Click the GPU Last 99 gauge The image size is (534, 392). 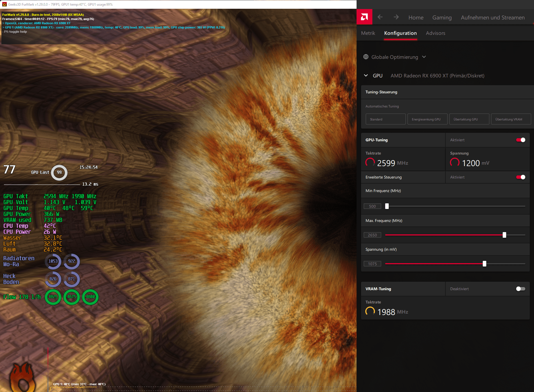click(59, 172)
